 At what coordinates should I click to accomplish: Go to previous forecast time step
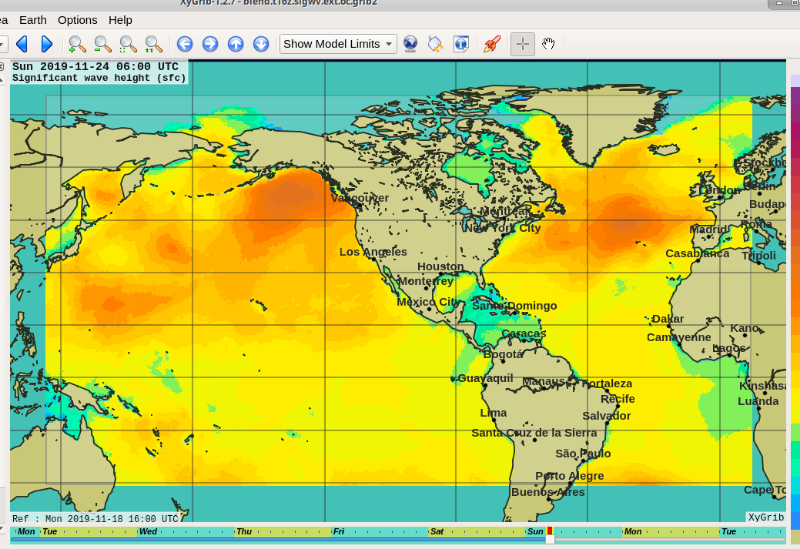click(x=21, y=44)
